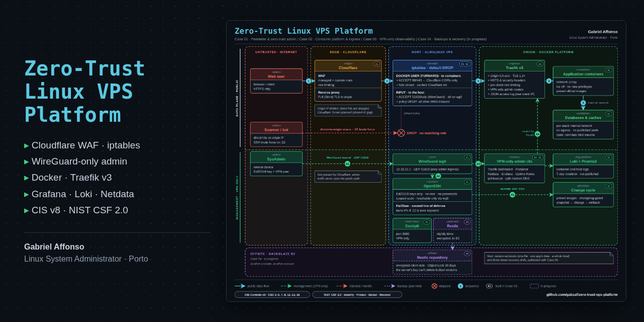644x322 pixels.
Task: Click the 01·02 badge on iptables box
Action: coord(465,64)
